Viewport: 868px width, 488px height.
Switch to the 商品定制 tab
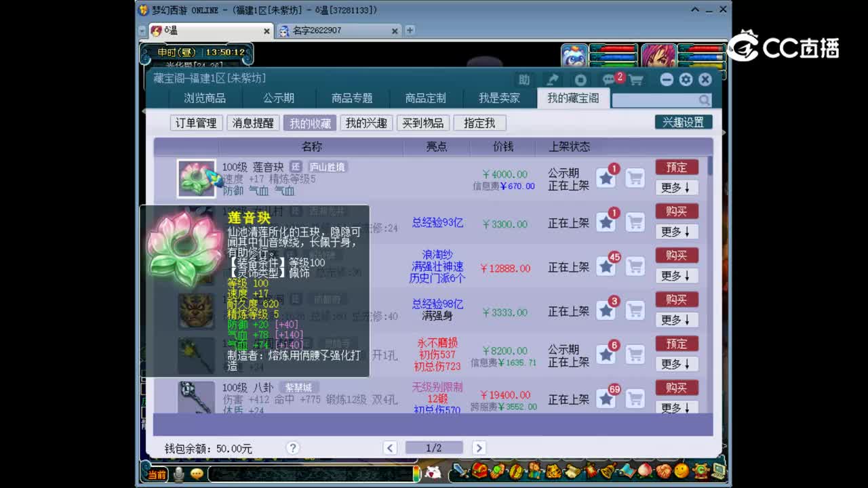pyautogui.click(x=426, y=98)
